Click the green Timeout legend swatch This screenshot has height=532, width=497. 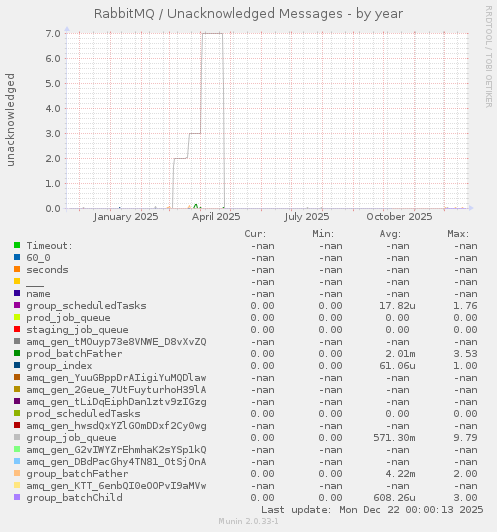click(17, 245)
